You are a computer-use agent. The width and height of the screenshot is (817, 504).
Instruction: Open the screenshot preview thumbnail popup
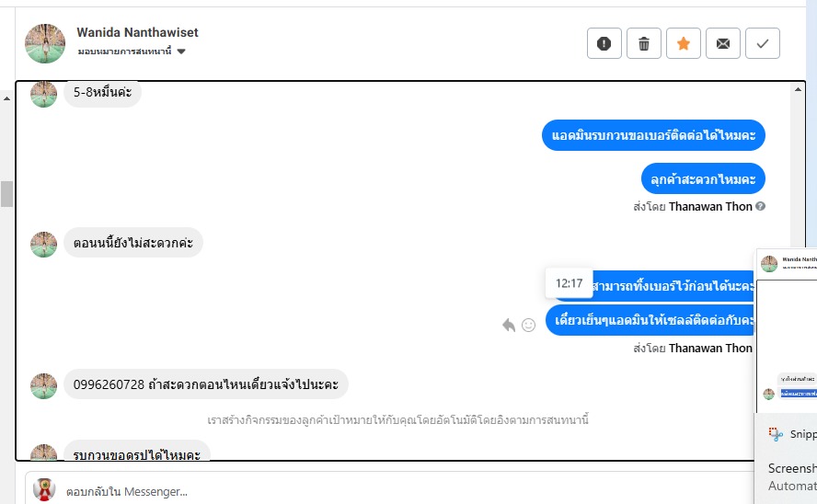[787, 330]
